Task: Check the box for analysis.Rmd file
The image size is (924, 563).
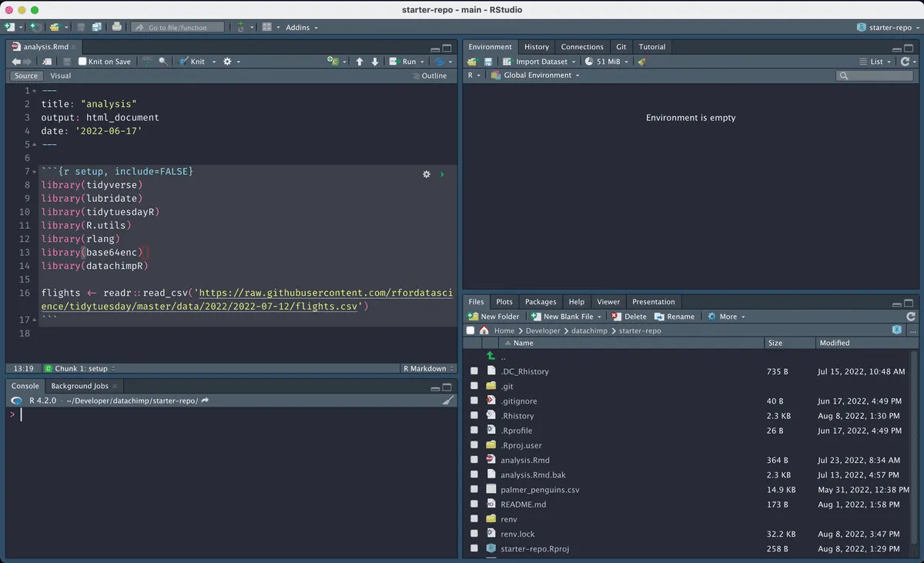Action: point(474,460)
